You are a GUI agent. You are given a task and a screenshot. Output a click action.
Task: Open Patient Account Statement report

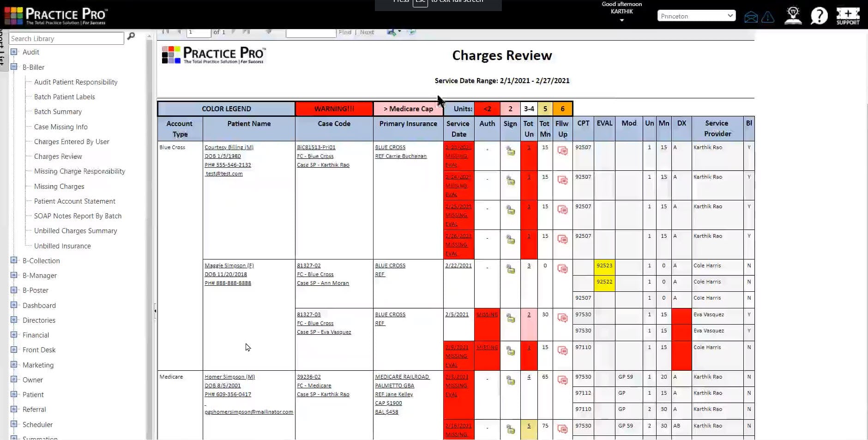tap(75, 201)
